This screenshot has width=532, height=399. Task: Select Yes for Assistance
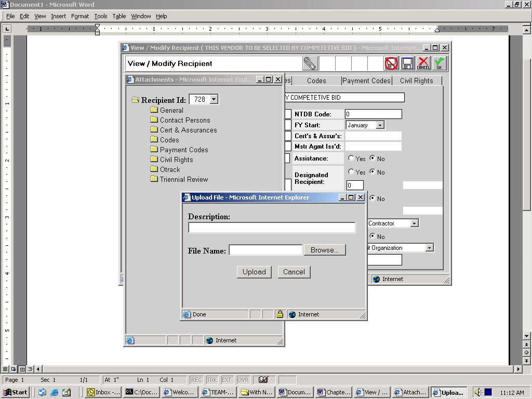(x=351, y=158)
